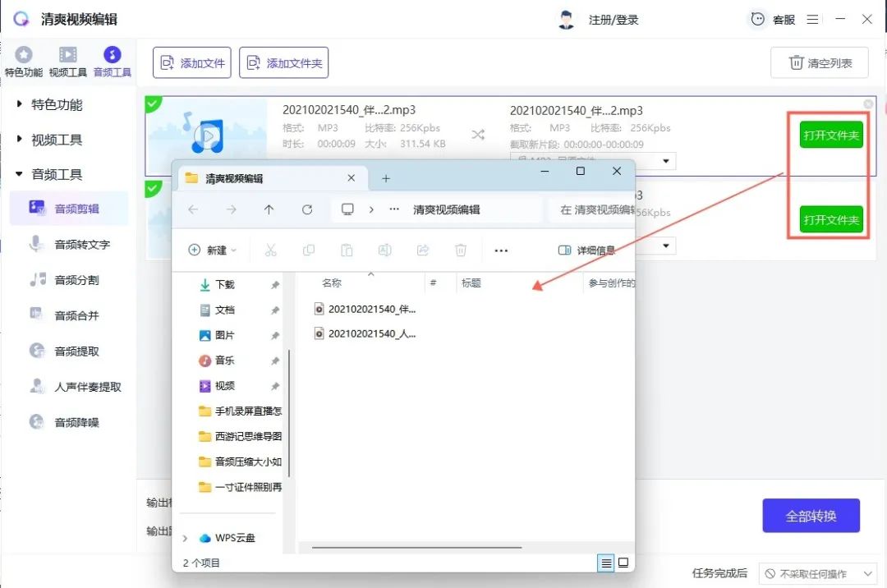Open the user avatar icon
This screenshot has width=887, height=588.
[566, 20]
